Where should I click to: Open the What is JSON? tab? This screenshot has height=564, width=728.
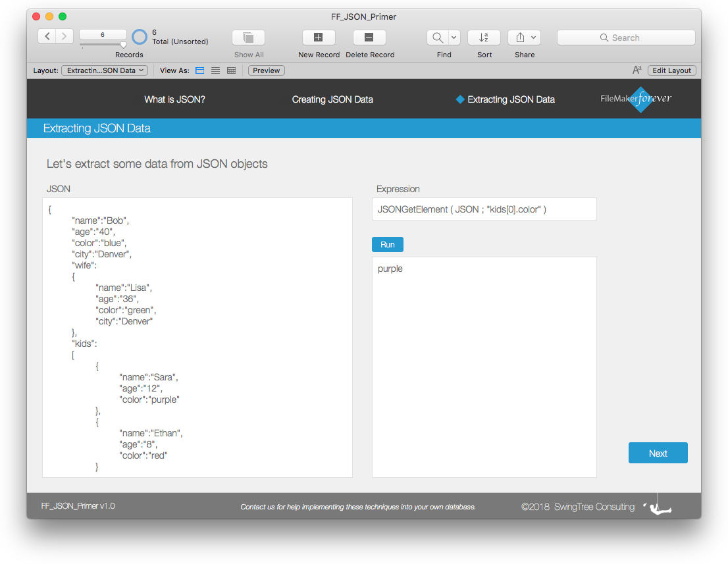(174, 99)
